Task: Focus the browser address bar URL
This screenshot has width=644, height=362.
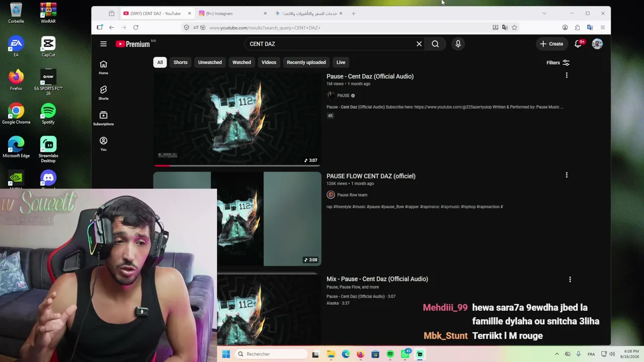Action: (x=347, y=28)
